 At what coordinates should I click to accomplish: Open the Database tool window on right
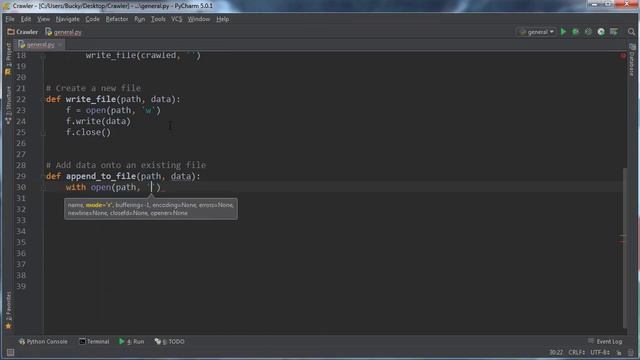point(632,60)
